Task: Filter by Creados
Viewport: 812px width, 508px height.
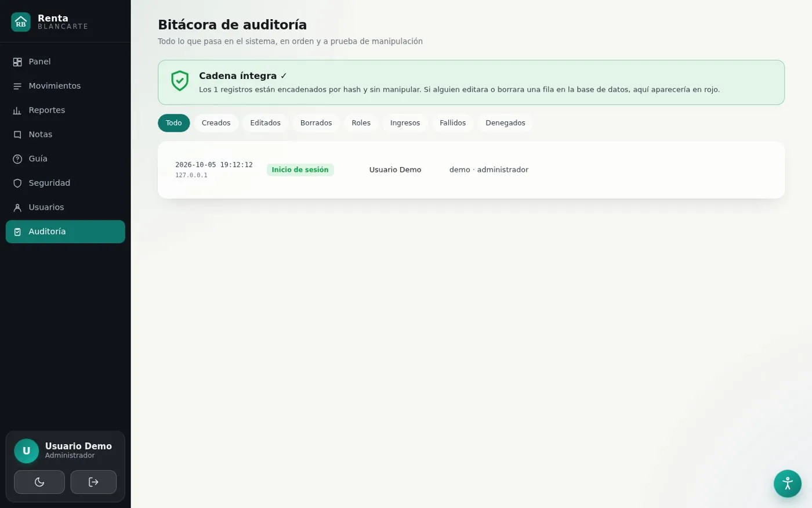Action: 216,123
